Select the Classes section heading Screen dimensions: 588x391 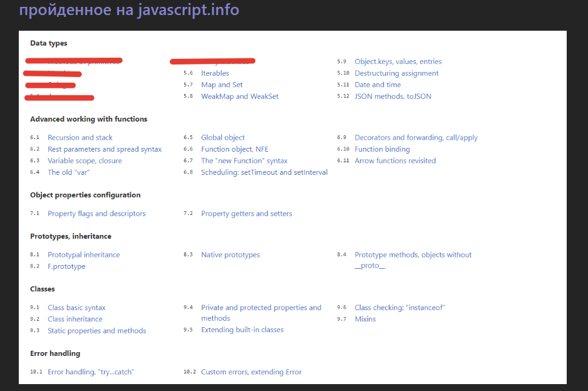(43, 289)
